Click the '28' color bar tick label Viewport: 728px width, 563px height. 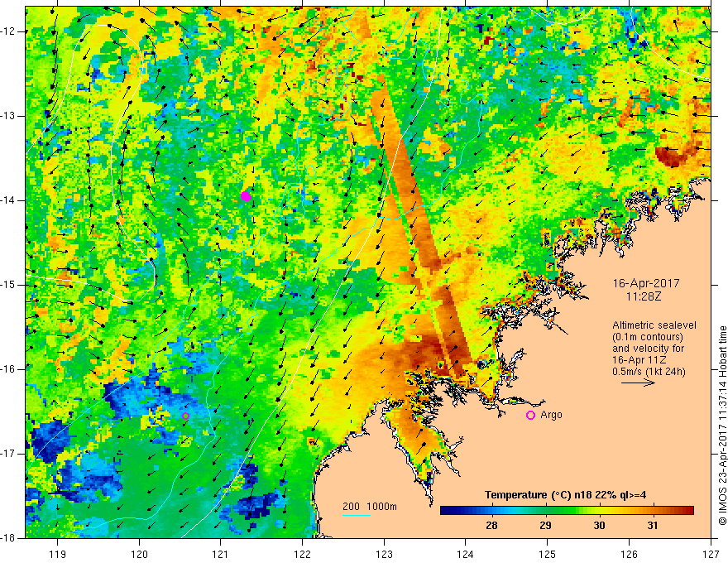click(x=491, y=526)
